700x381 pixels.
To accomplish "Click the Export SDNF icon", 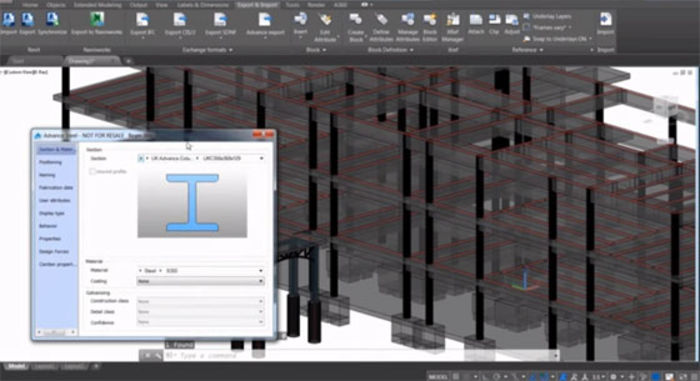I will click(x=220, y=20).
